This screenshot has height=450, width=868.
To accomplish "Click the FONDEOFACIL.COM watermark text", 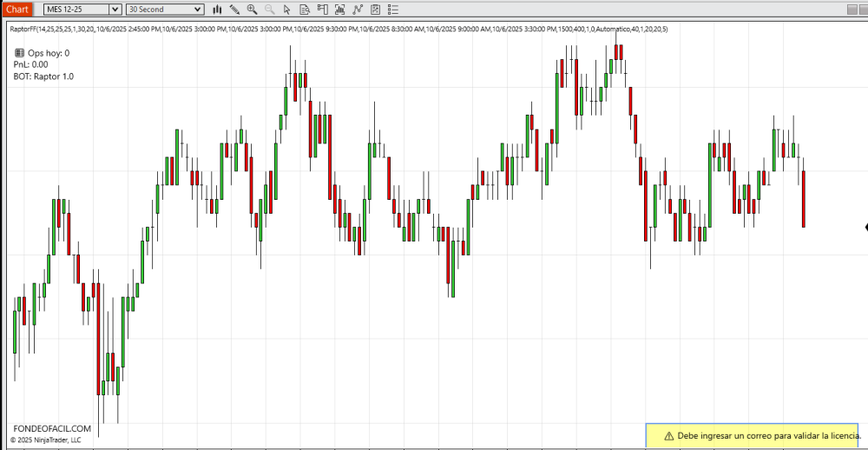I will pyautogui.click(x=52, y=428).
